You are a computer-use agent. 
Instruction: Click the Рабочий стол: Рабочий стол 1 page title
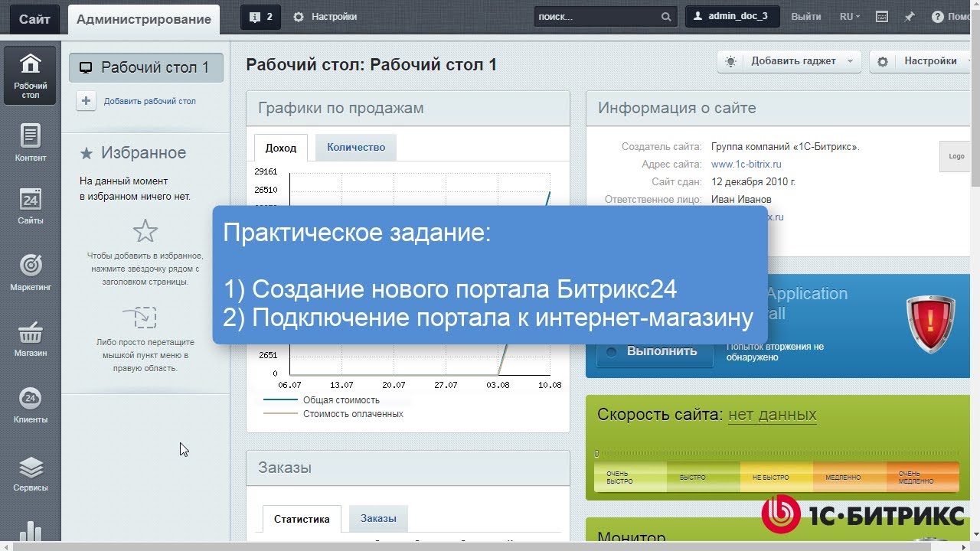click(x=371, y=65)
